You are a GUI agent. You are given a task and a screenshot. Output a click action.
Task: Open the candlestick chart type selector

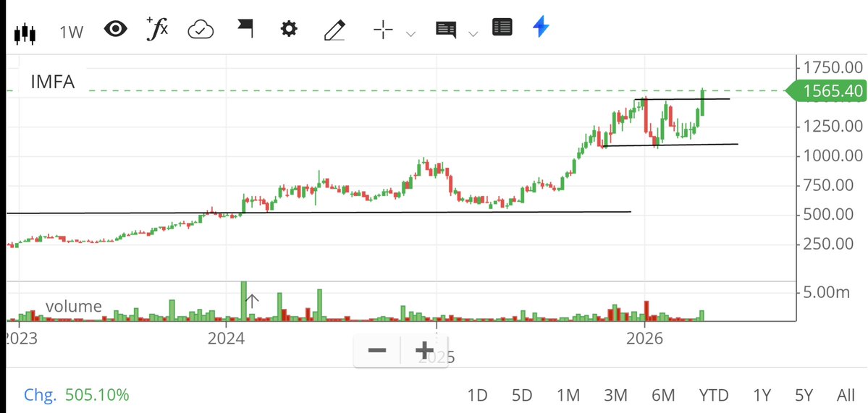(x=25, y=33)
